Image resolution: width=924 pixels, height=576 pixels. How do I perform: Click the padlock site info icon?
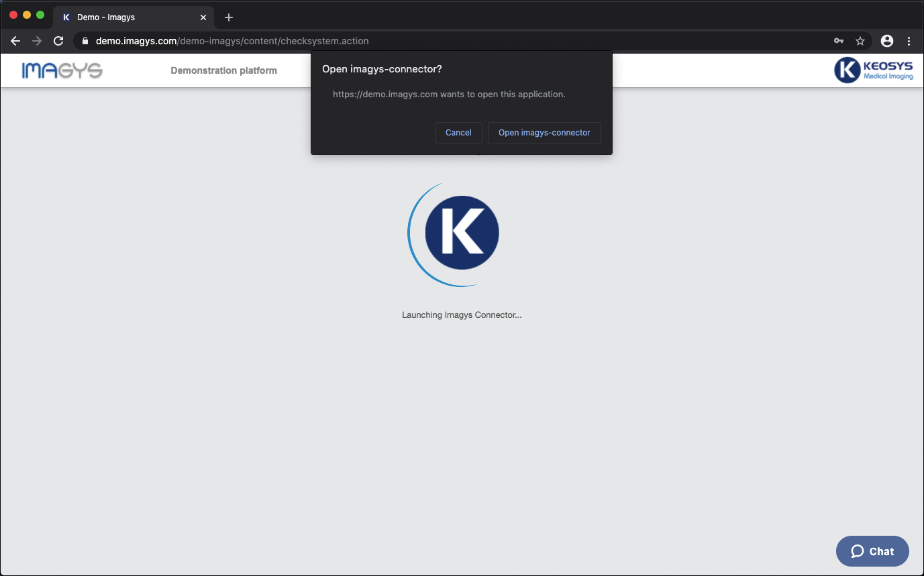[85, 41]
